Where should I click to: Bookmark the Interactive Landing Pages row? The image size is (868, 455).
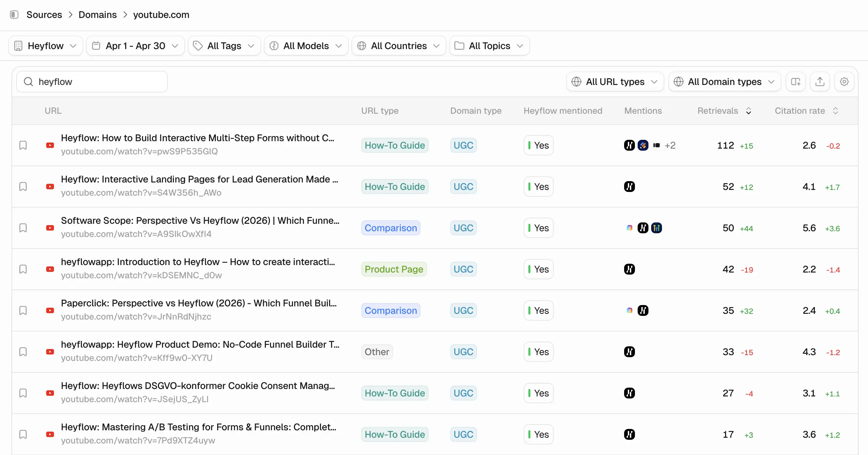click(x=23, y=187)
